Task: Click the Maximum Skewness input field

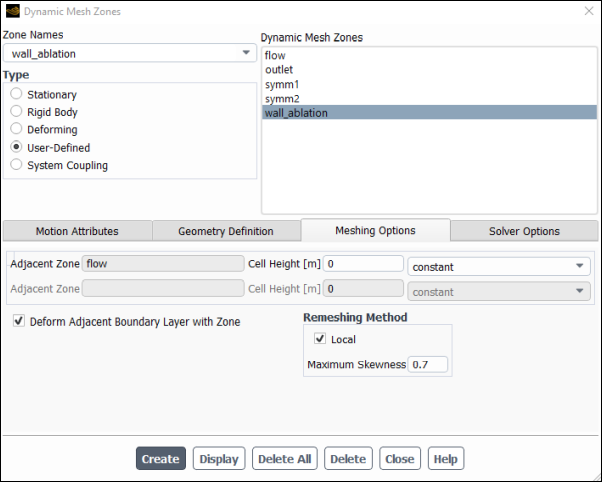Action: pos(428,364)
